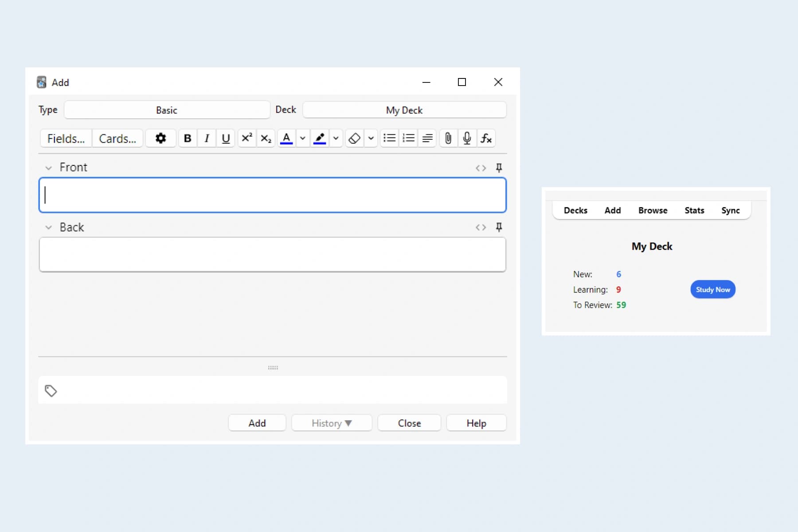Image resolution: width=798 pixels, height=532 pixels.
Task: Select Add in main window toolbar
Action: click(613, 211)
